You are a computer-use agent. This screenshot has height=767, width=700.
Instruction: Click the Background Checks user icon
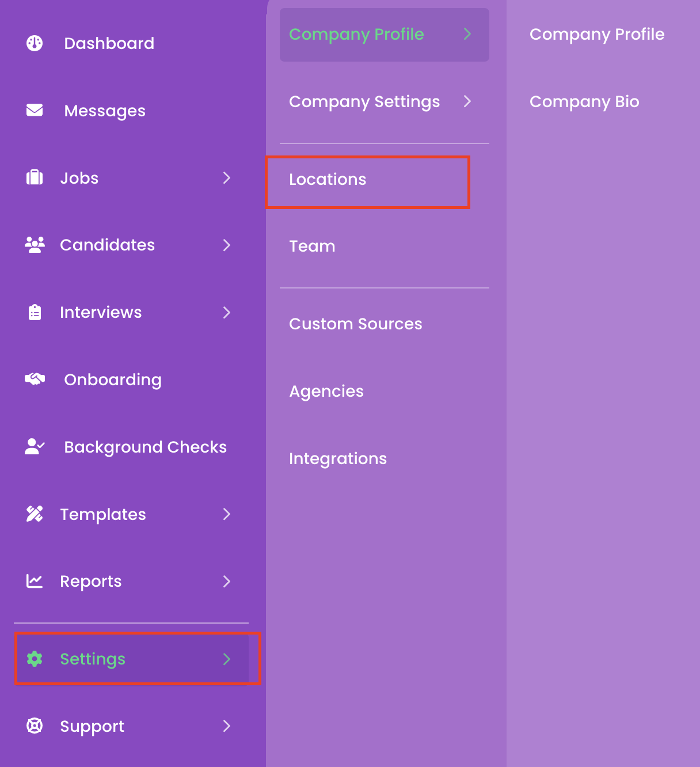(35, 446)
